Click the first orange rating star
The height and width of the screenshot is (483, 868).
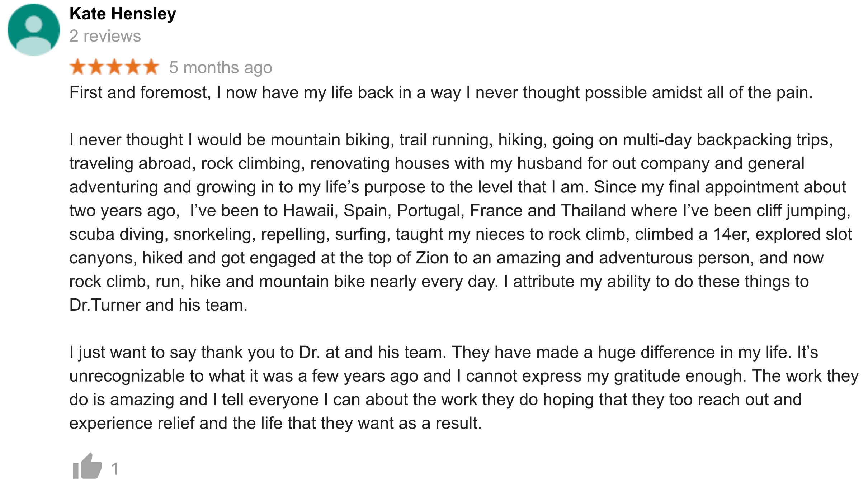78,67
